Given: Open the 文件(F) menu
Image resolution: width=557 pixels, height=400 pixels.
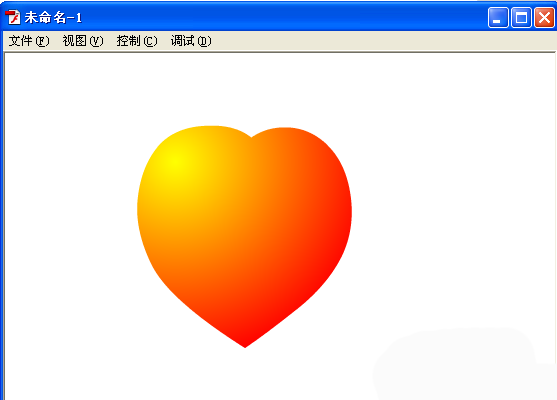Looking at the screenshot, I should click(x=29, y=41).
